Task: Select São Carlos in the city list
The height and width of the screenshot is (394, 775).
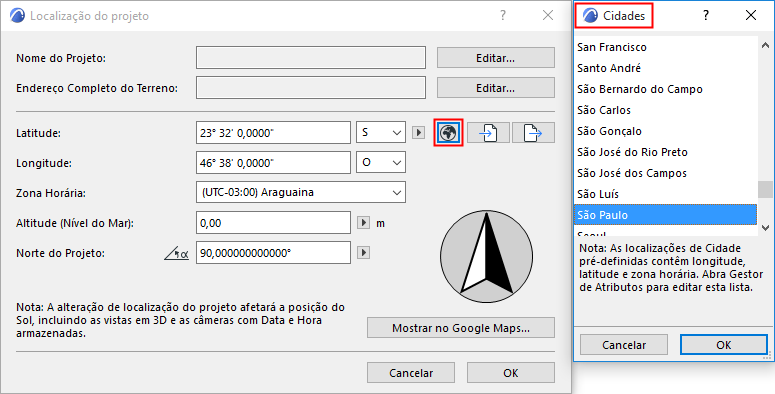Action: (665, 110)
